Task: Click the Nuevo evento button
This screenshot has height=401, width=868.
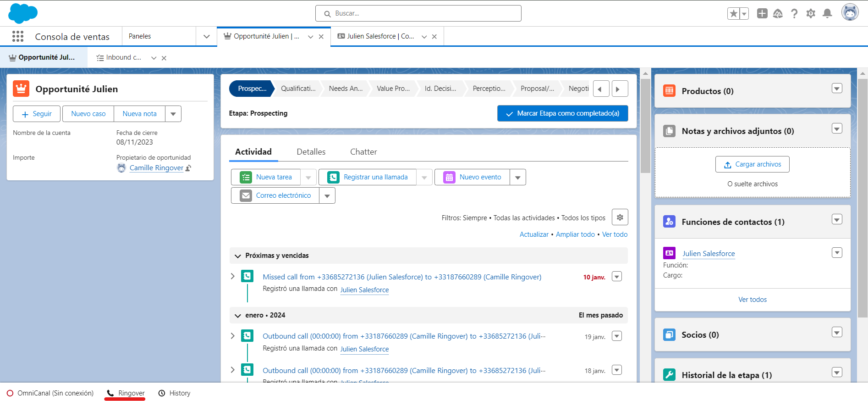Action: coord(472,177)
